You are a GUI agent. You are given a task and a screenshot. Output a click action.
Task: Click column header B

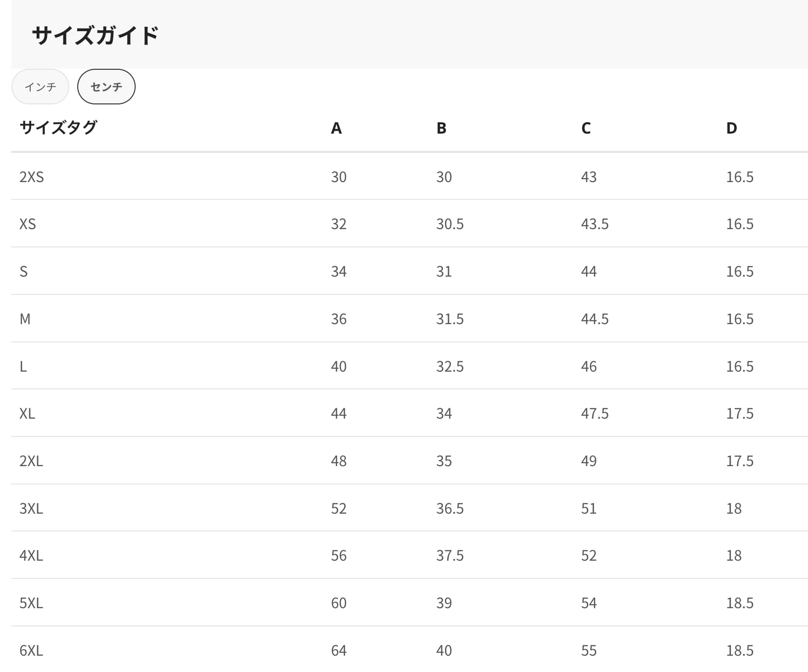(441, 128)
